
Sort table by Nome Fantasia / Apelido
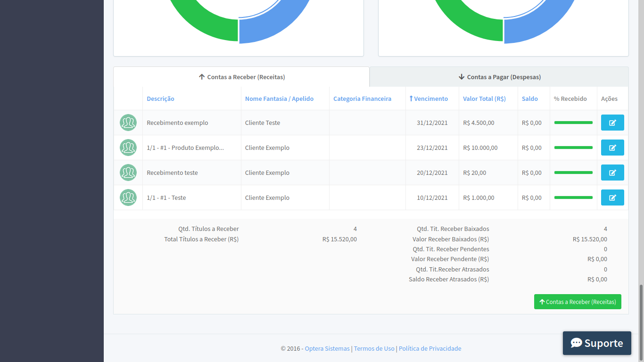coord(279,99)
